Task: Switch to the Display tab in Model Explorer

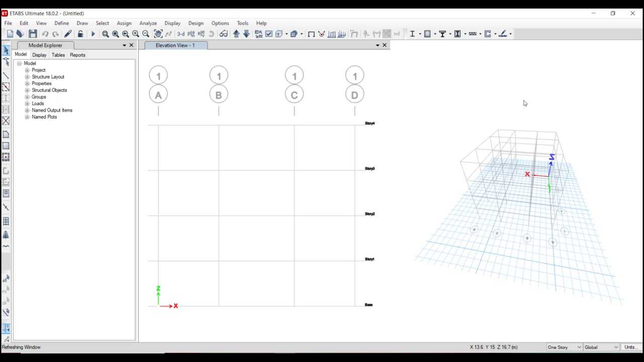Action: point(39,55)
